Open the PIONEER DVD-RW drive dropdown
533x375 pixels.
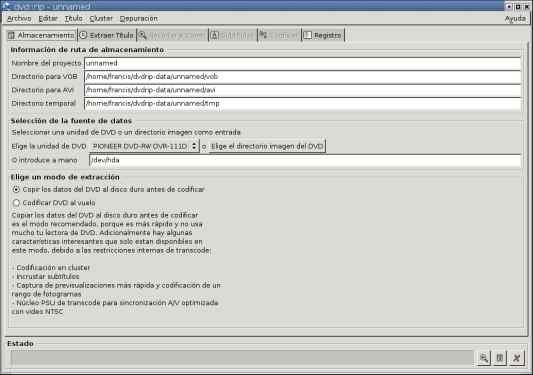pos(144,146)
